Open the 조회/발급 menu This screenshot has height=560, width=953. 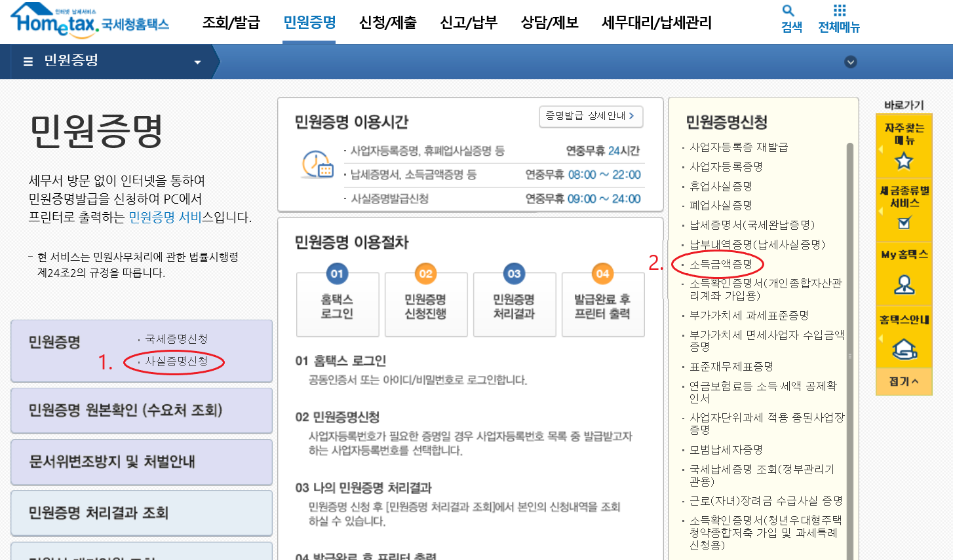coord(231,23)
